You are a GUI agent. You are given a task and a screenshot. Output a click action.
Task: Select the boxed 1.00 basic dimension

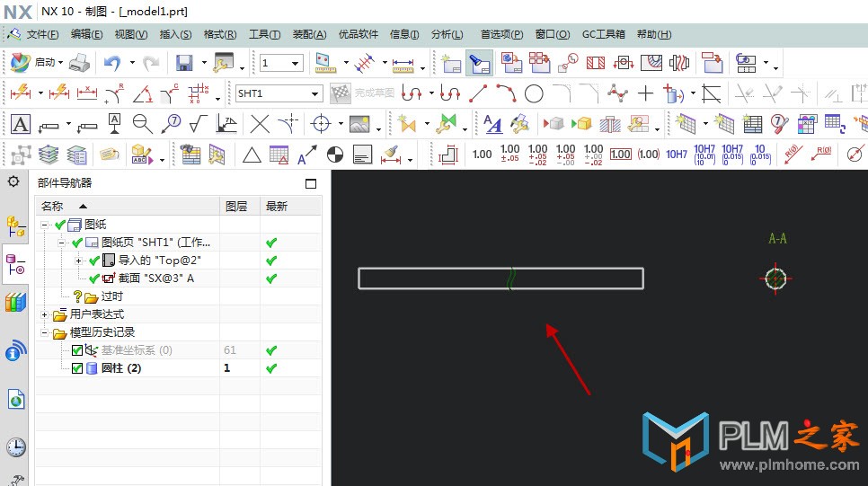tap(621, 155)
